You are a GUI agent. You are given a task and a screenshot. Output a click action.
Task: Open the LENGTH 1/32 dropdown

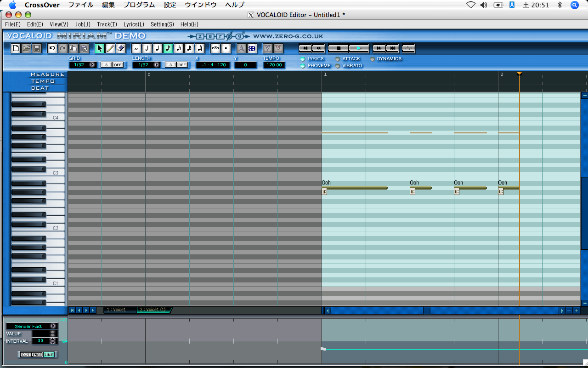coord(157,65)
